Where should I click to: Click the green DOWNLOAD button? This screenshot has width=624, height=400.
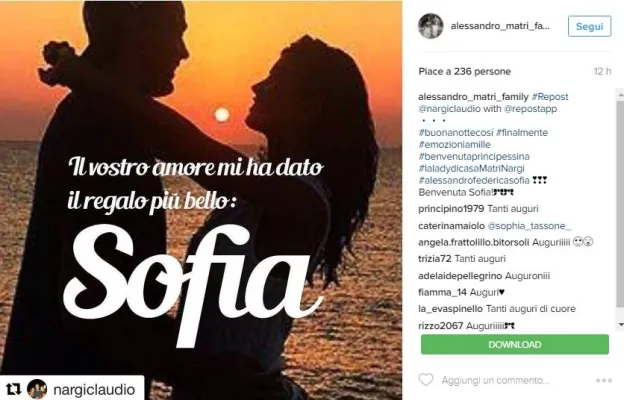[x=515, y=344]
